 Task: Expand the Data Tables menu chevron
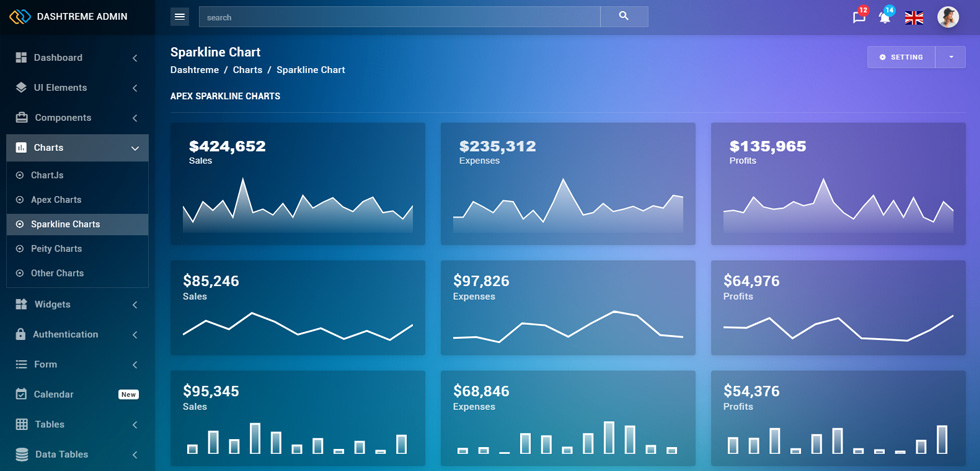135,455
